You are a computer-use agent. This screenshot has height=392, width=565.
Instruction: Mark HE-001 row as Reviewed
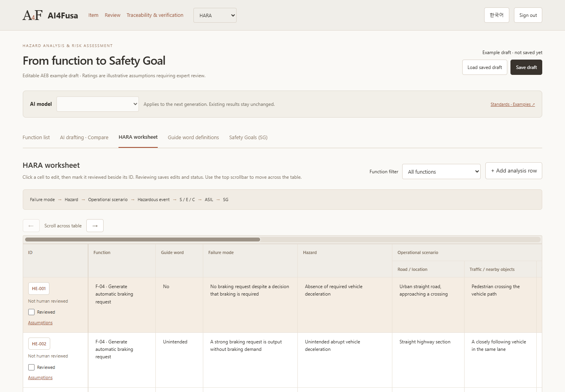pyautogui.click(x=31, y=312)
